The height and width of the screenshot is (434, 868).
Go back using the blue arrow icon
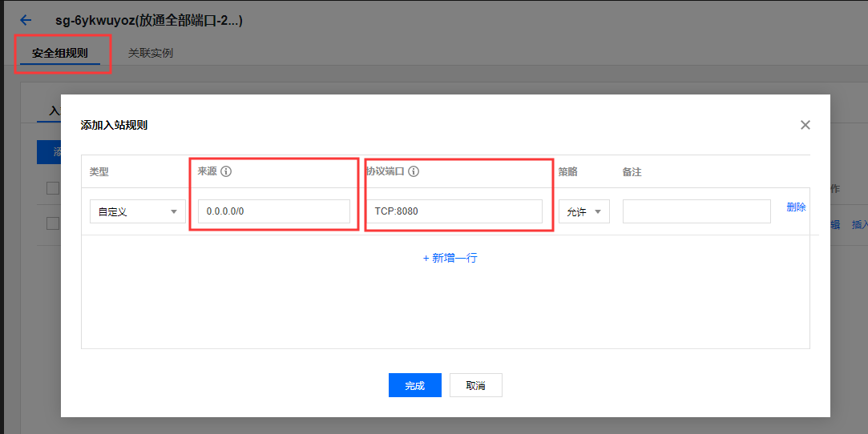(26, 21)
